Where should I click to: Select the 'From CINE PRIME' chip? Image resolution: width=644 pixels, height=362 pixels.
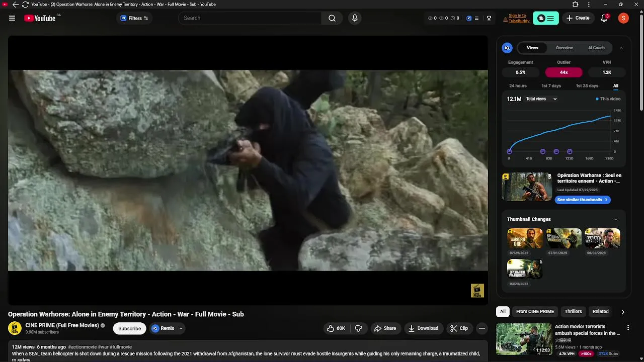535,312
